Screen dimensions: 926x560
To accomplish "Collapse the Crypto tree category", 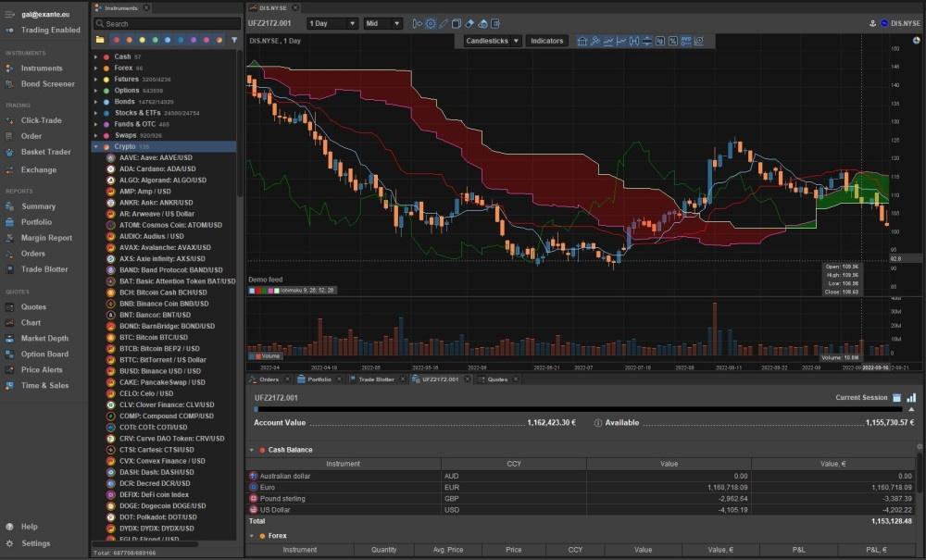I will click(95, 147).
